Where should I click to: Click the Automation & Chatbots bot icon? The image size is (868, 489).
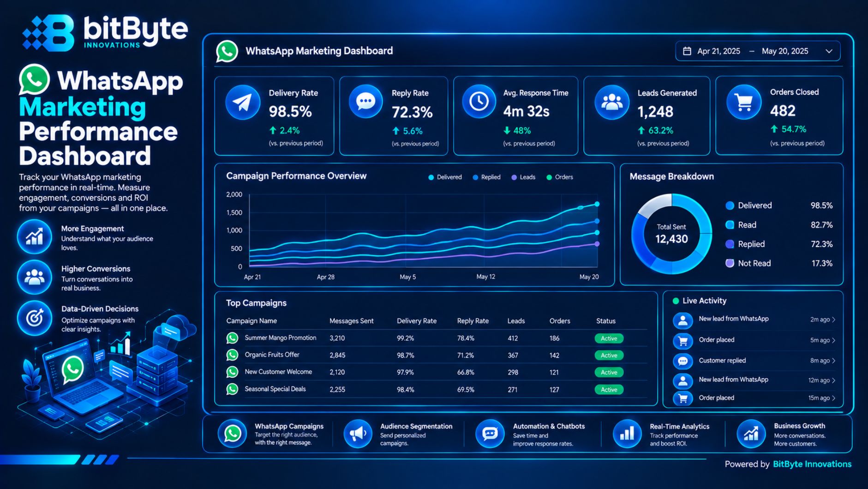tap(490, 434)
